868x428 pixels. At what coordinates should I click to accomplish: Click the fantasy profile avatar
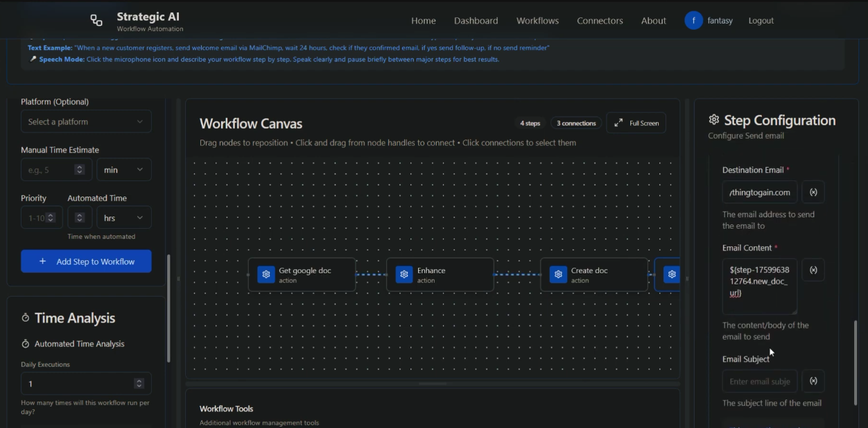(x=693, y=20)
